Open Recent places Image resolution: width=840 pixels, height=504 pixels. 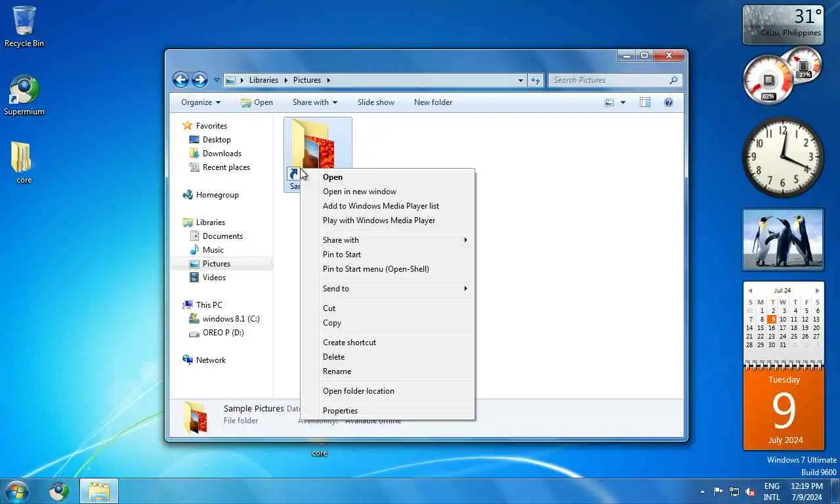(220, 167)
